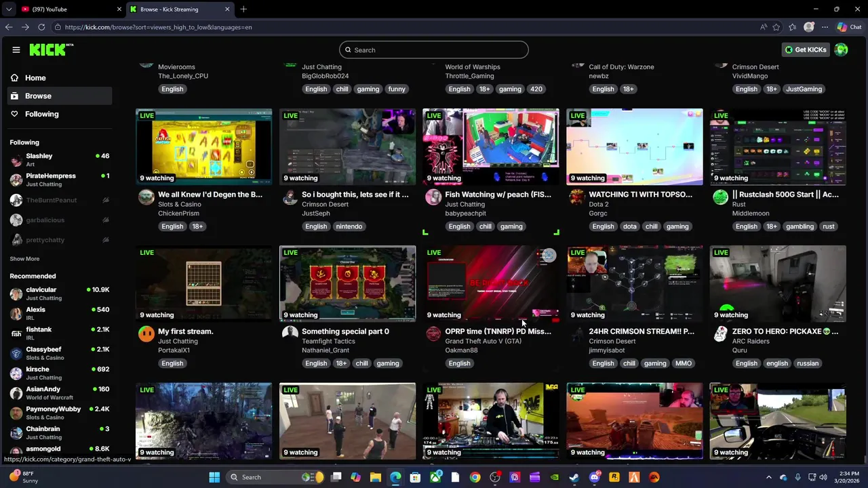868x488 pixels.
Task: Open Rustclash 500G Start stream title
Action: 785,195
